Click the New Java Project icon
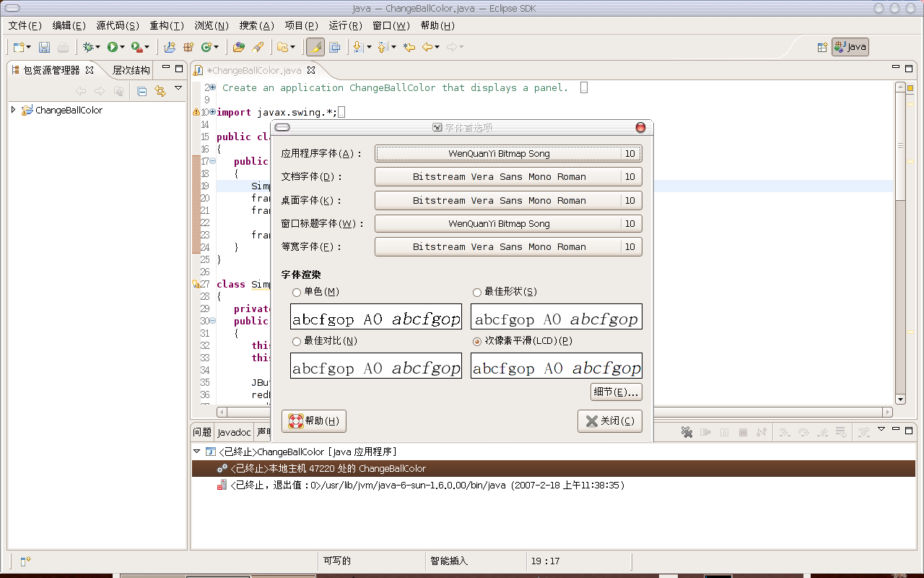This screenshot has width=924, height=578. coord(170,47)
